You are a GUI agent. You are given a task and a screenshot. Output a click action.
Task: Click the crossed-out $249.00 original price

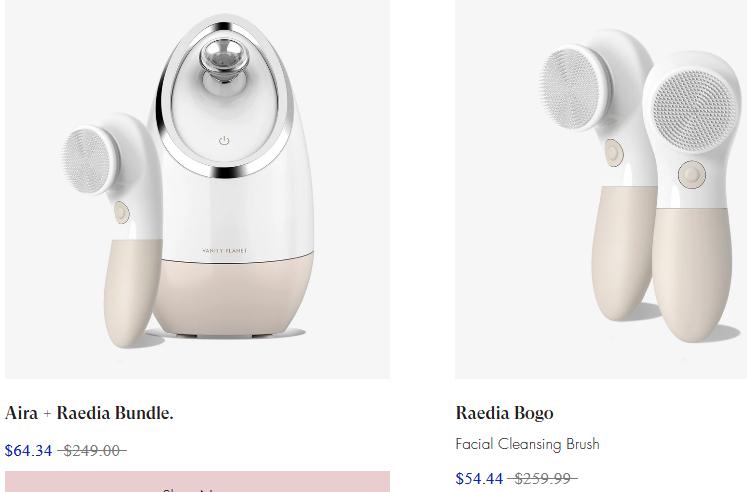click(x=92, y=451)
